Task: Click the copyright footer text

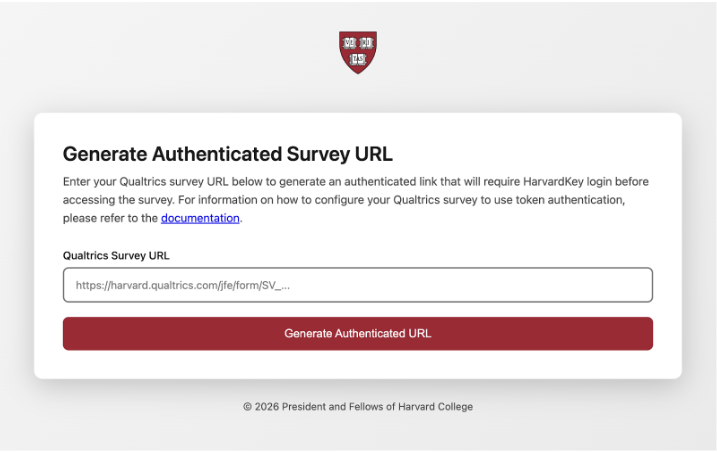Action: [358, 407]
